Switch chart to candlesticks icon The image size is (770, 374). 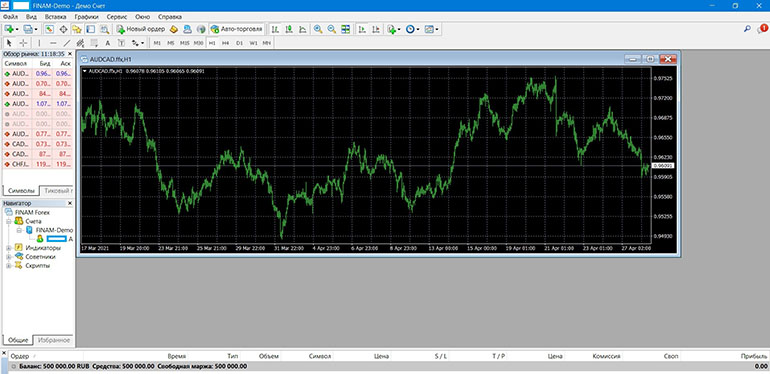point(289,29)
